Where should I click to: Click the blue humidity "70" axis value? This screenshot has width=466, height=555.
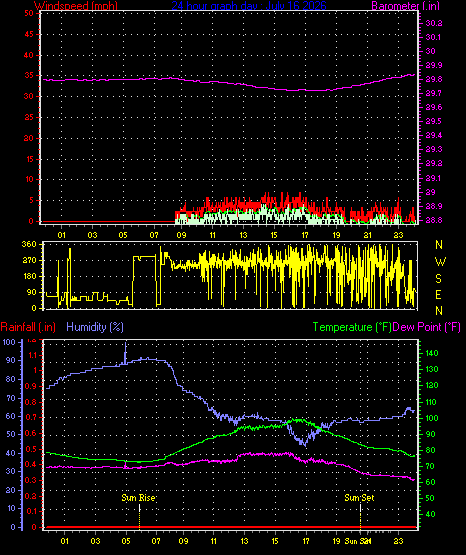(x=11, y=398)
